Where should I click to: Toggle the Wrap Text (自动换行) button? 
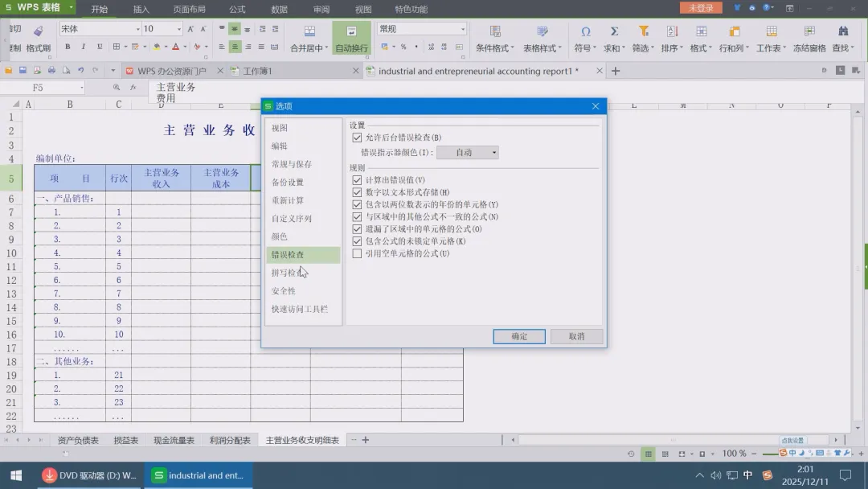tap(351, 39)
